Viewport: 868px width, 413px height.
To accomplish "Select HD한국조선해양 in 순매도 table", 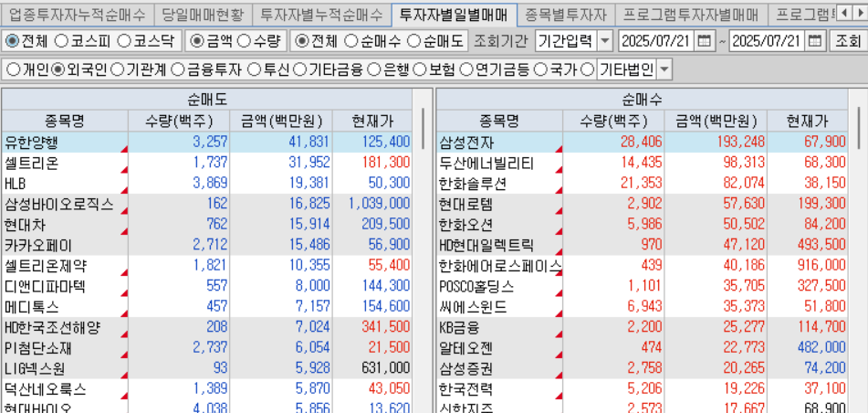I will pyautogui.click(x=206, y=327).
